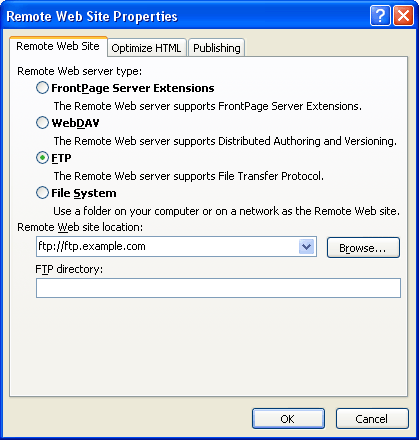Click the WebDAV option label
This screenshot has height=440, width=419.
click(75, 123)
